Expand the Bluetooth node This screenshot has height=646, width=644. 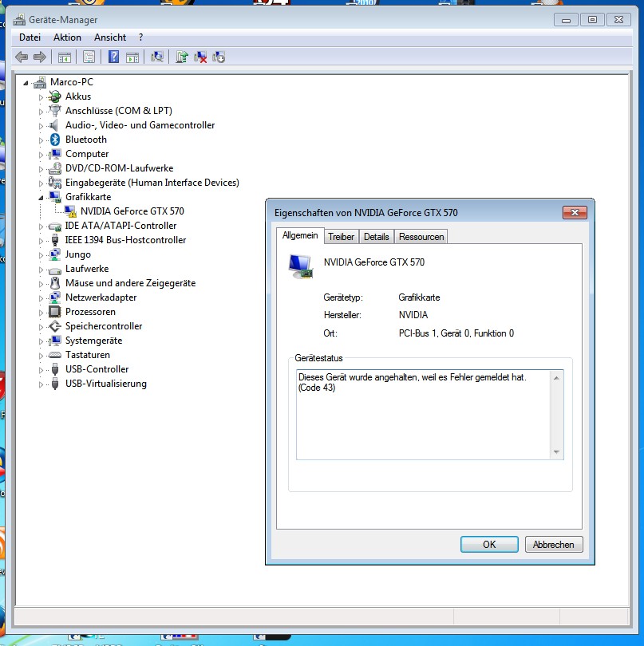pos(41,140)
